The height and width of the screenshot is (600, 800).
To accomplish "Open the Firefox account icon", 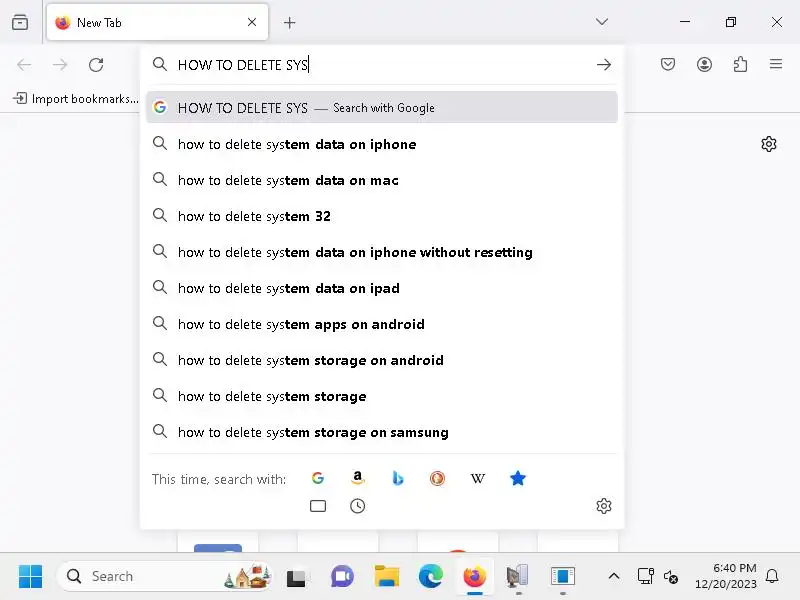I will click(x=704, y=64).
